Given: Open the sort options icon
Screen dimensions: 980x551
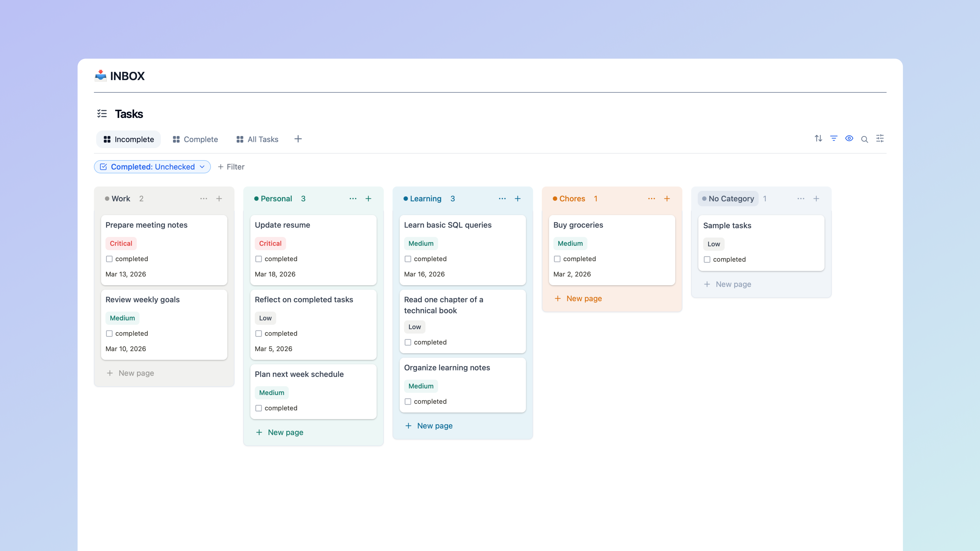Looking at the screenshot, I should (x=818, y=138).
